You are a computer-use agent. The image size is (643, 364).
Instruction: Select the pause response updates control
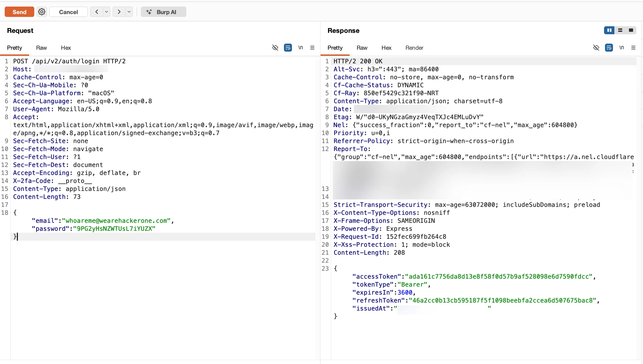(609, 30)
